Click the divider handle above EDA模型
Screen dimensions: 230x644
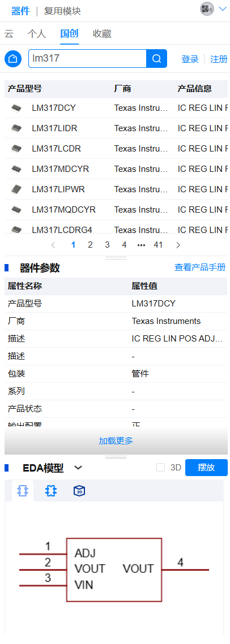coord(116,457)
